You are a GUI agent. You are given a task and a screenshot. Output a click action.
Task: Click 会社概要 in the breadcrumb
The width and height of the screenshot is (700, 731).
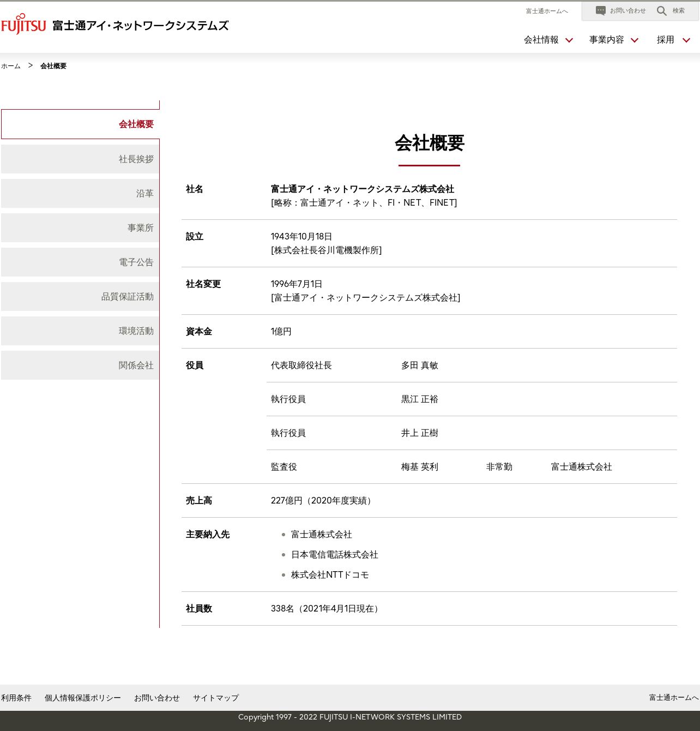coord(53,66)
